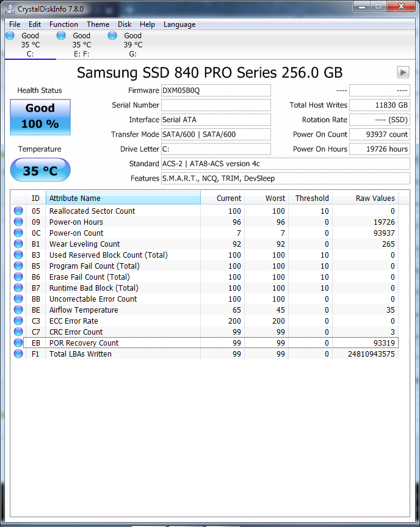Click the CrystalDiskInfo title bar app icon
Viewport: 420px width, 527px height.
tap(10, 9)
